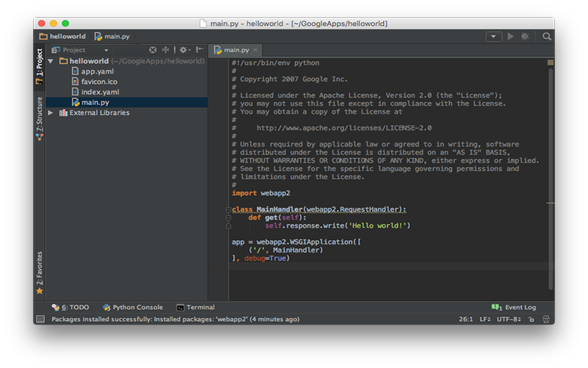Expand External Libraries node
Screen dimensions: 588x368
pyautogui.click(x=51, y=113)
